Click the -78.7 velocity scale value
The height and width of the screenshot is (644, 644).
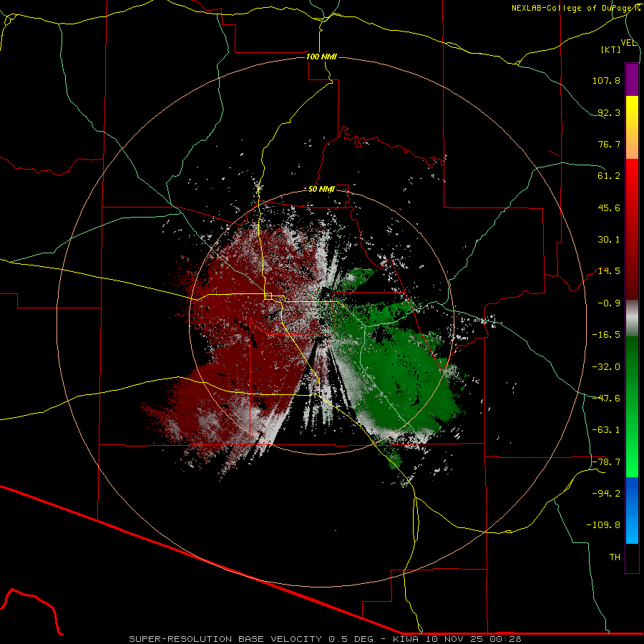606,462
